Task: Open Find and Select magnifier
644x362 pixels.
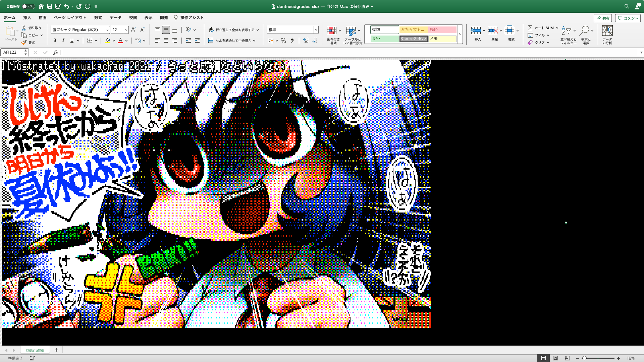Action: click(x=586, y=35)
